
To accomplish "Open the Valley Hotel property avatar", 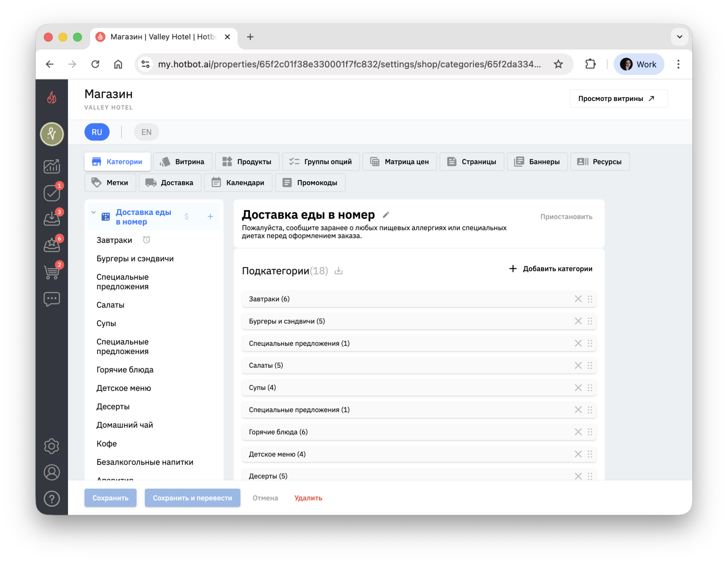I will [52, 134].
